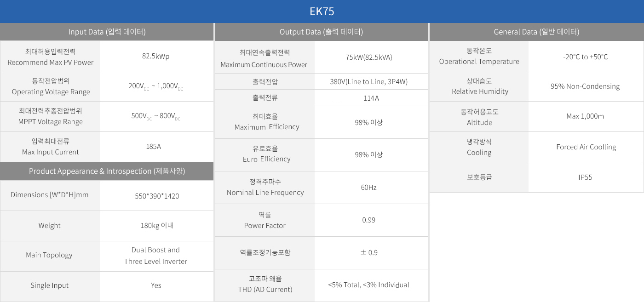Click the Dimensions value 550*390*1420

coord(157,196)
